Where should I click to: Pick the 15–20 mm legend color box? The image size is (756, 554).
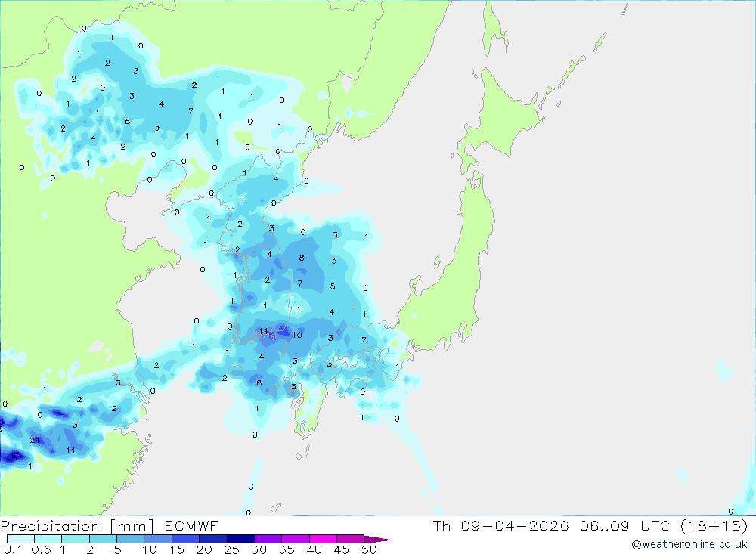[185, 539]
